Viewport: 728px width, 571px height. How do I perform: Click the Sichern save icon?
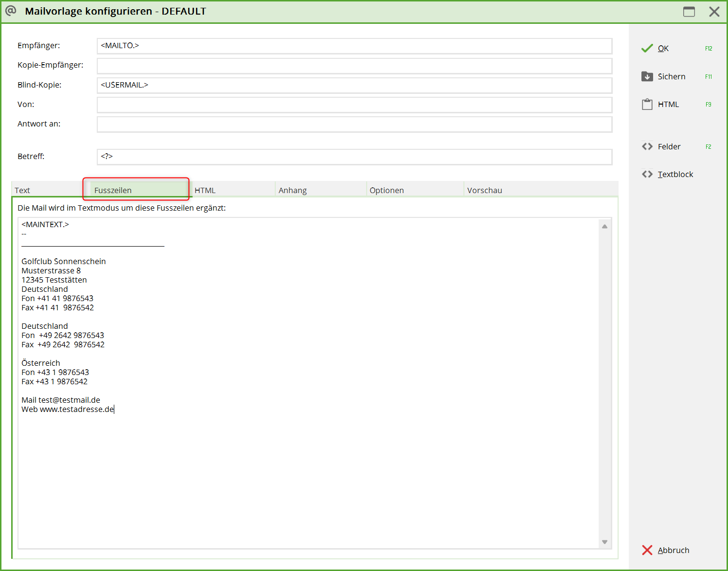pyautogui.click(x=647, y=76)
